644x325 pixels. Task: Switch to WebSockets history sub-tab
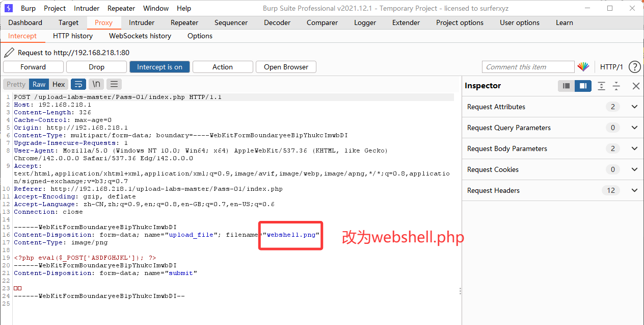tap(140, 36)
